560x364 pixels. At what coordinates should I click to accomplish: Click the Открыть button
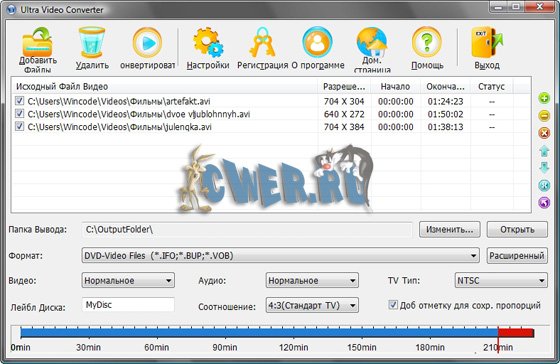(517, 229)
